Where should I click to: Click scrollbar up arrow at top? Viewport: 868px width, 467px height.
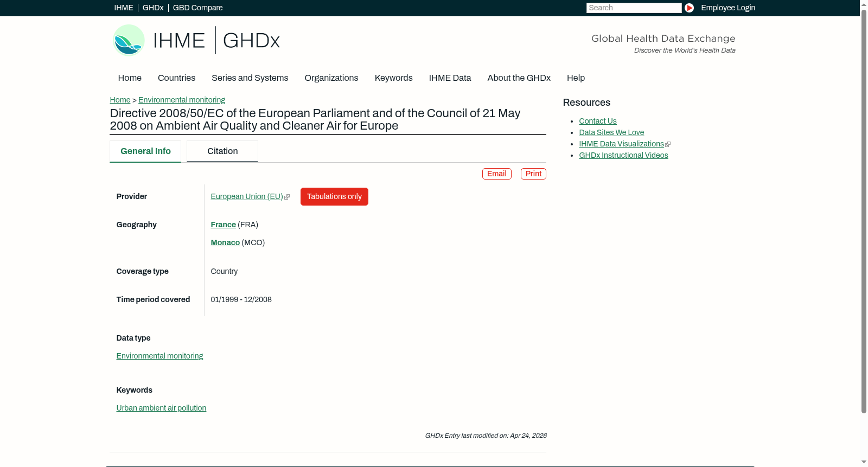click(864, 4)
